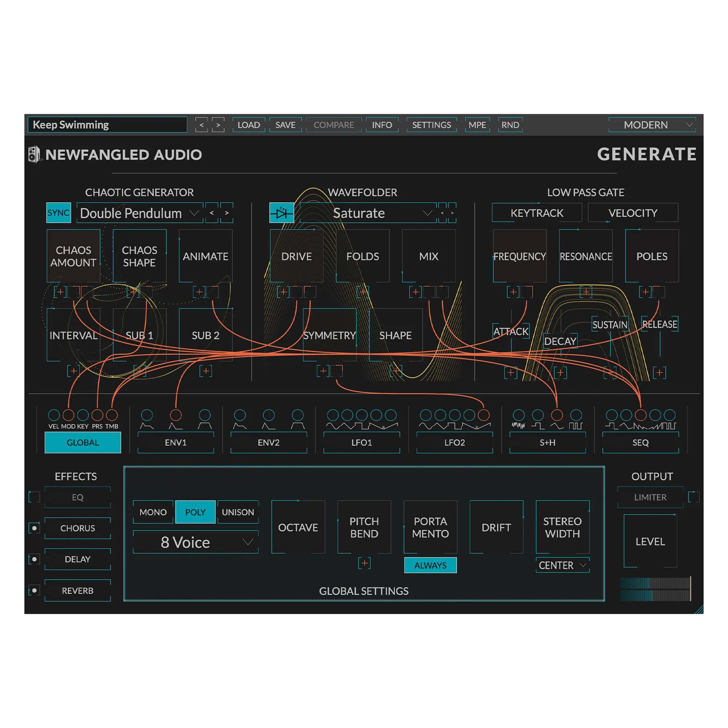The width and height of the screenshot is (728, 728).
Task: Click the SAVE preset button
Action: [285, 125]
